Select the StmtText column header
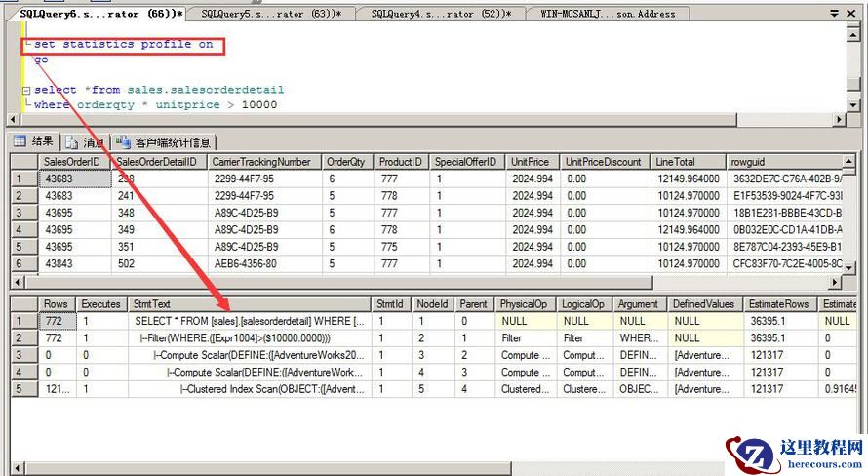This screenshot has width=868, height=476. point(249,304)
